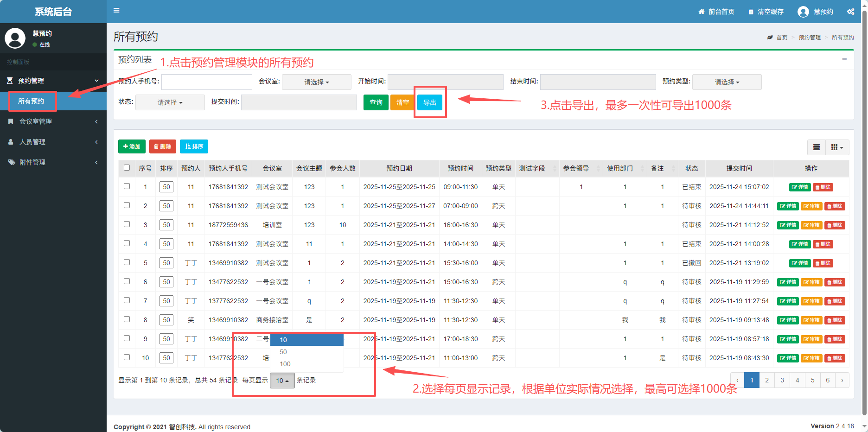
Task: Open the top-right settings gears icon
Action: coord(850,12)
